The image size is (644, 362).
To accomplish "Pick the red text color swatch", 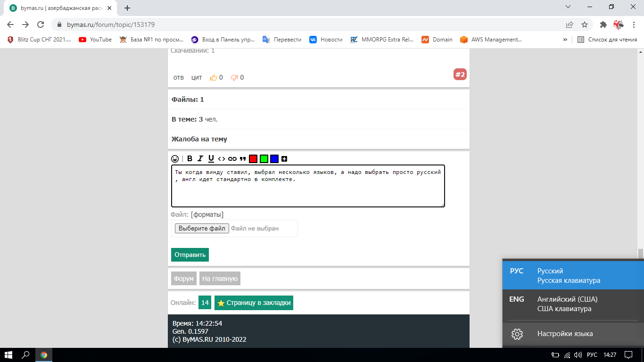I will (253, 159).
